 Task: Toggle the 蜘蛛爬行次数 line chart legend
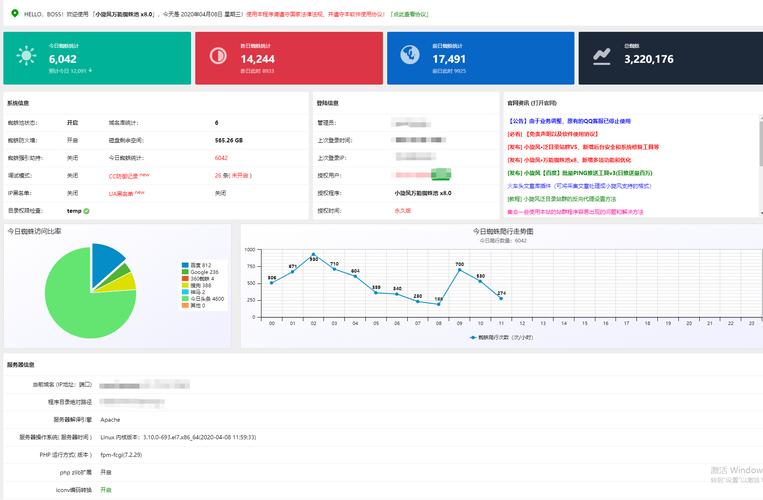[499, 337]
